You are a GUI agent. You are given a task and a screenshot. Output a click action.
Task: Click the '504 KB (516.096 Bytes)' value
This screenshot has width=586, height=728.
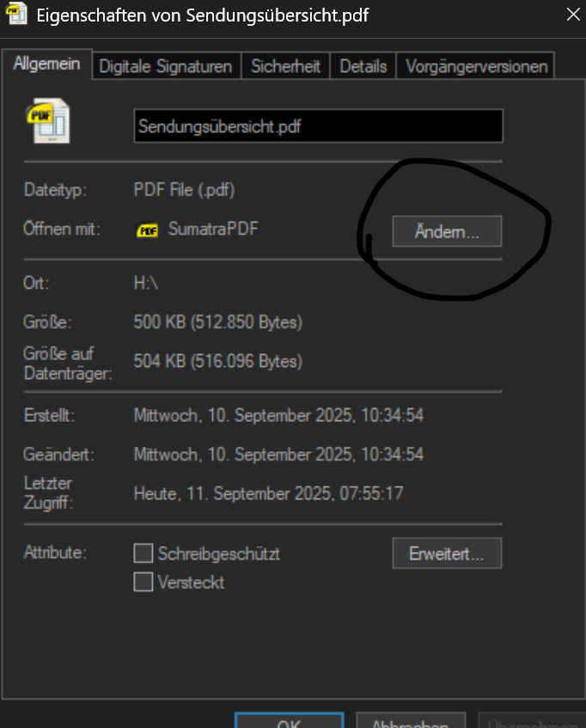click(x=218, y=361)
